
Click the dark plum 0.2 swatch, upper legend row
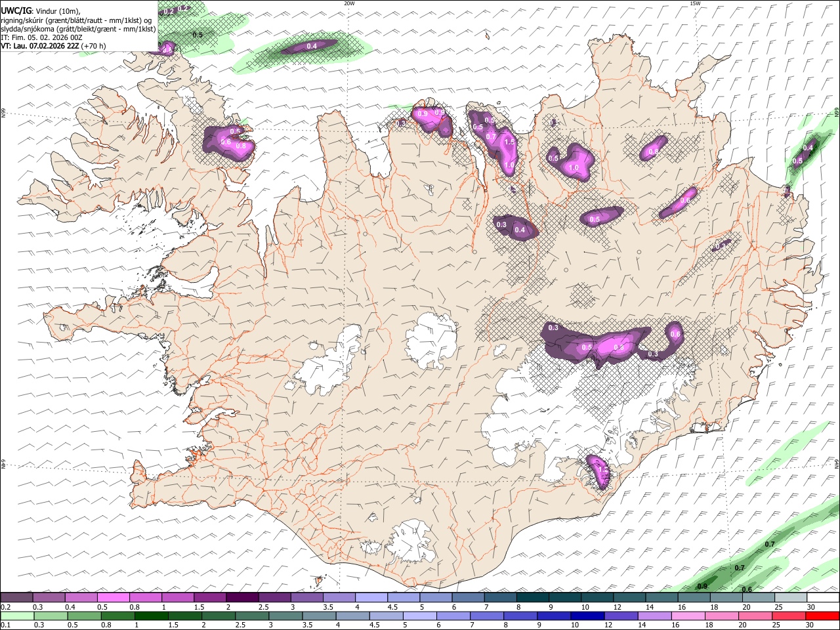pos(17,597)
